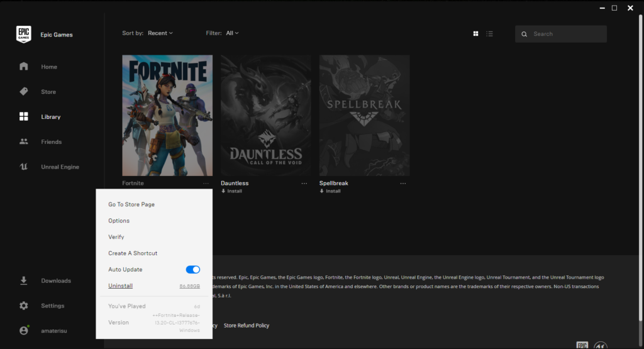The height and width of the screenshot is (349, 644).
Task: Go to Home in the sidebar
Action: [x=49, y=67]
